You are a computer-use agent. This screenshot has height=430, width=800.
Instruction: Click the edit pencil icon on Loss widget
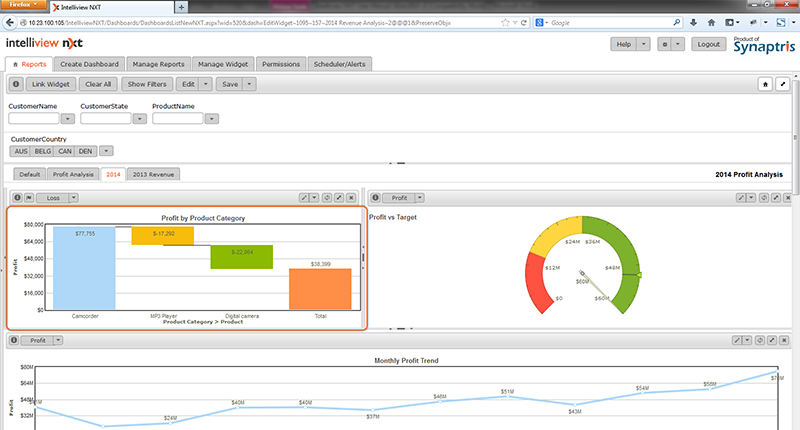[303, 198]
